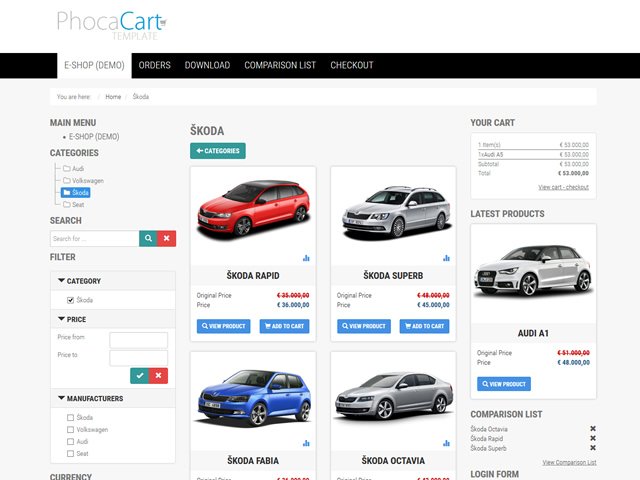Click the Price to input field
The width and height of the screenshot is (640, 480).
point(139,358)
